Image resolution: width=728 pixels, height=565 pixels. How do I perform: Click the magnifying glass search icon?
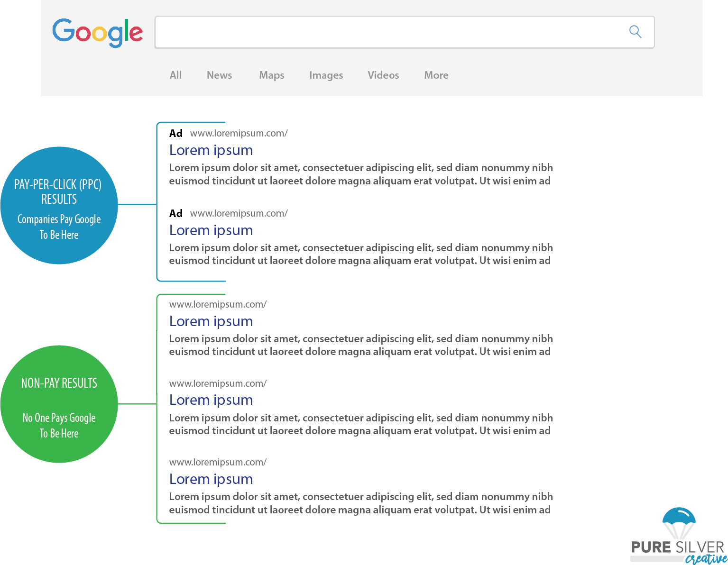pos(635,32)
